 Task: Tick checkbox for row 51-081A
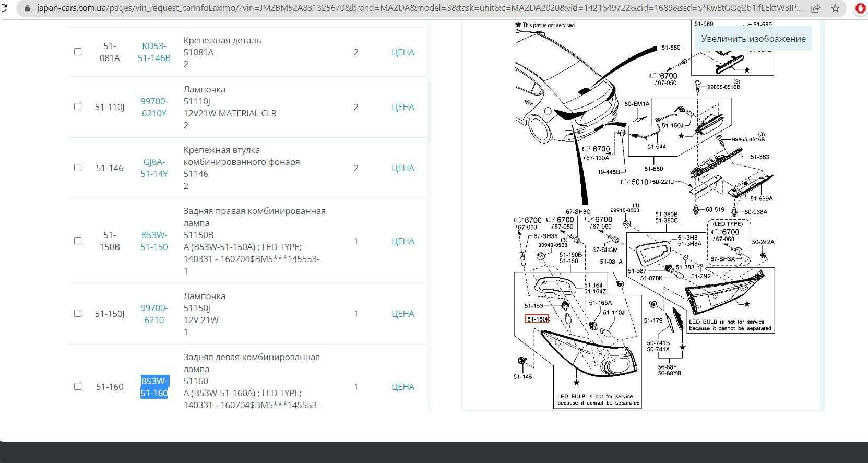point(78,52)
